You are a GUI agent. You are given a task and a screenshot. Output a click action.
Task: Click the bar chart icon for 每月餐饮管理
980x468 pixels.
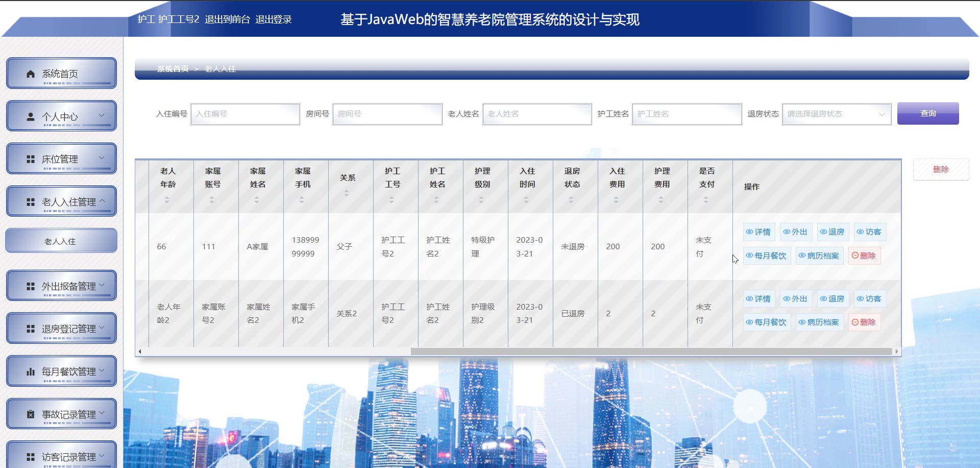pos(31,372)
